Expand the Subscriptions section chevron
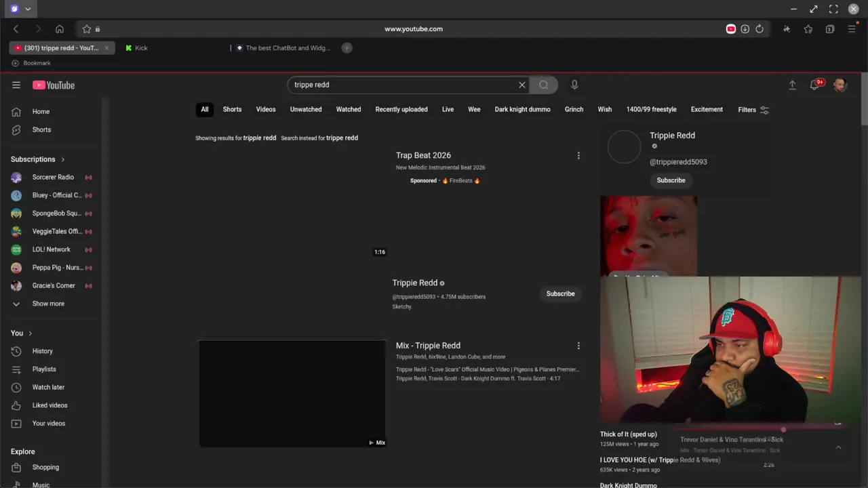868x488 pixels. pos(63,159)
